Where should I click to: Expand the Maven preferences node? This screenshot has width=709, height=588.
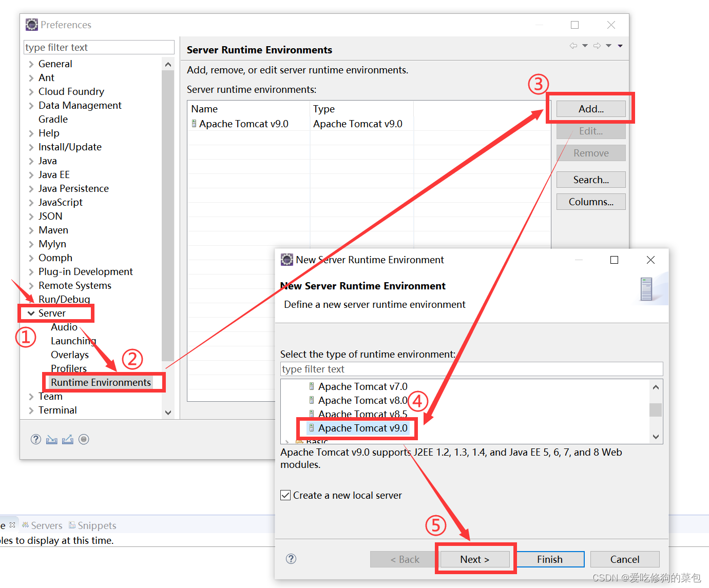(31, 230)
